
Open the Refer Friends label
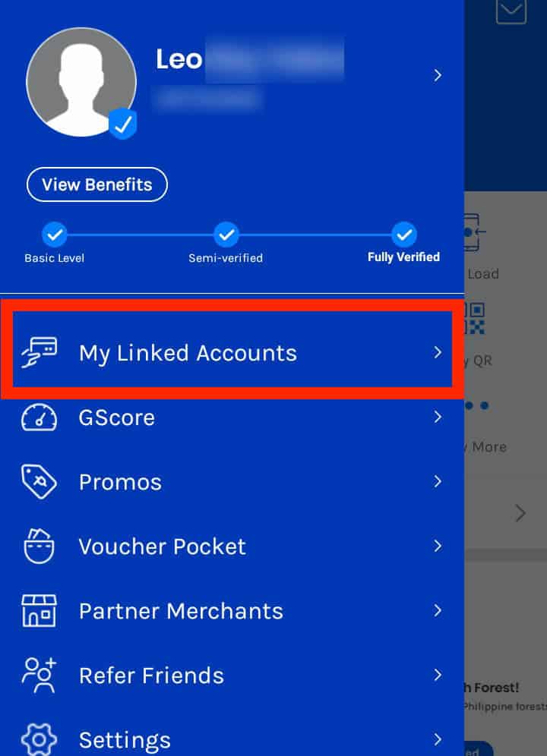coord(151,676)
